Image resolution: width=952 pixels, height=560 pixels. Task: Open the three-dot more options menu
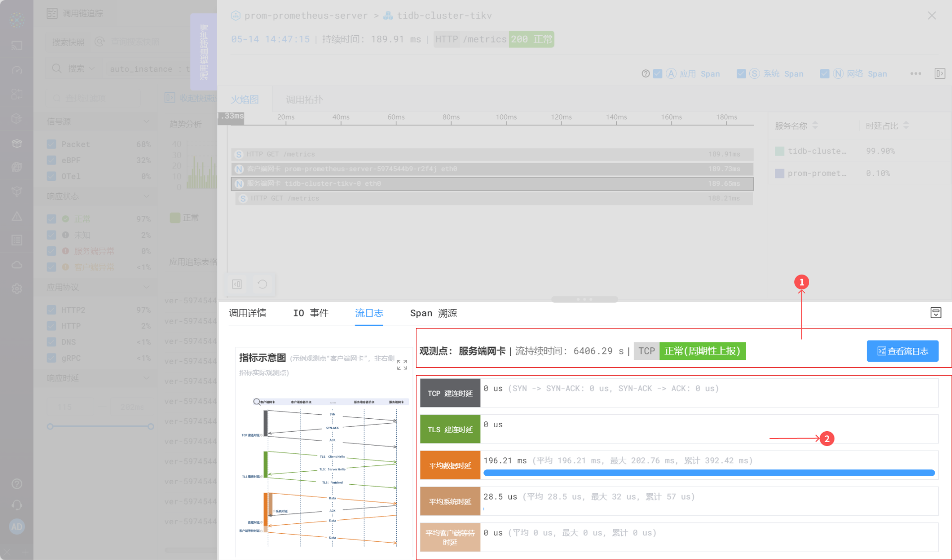click(915, 74)
